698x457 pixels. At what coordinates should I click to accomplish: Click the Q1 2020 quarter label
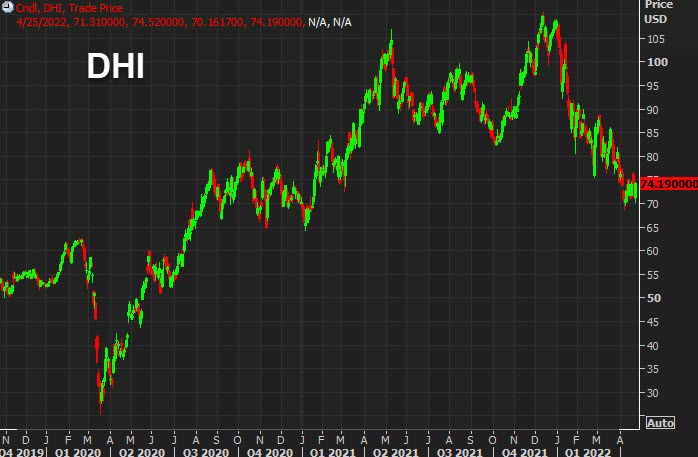click(78, 453)
